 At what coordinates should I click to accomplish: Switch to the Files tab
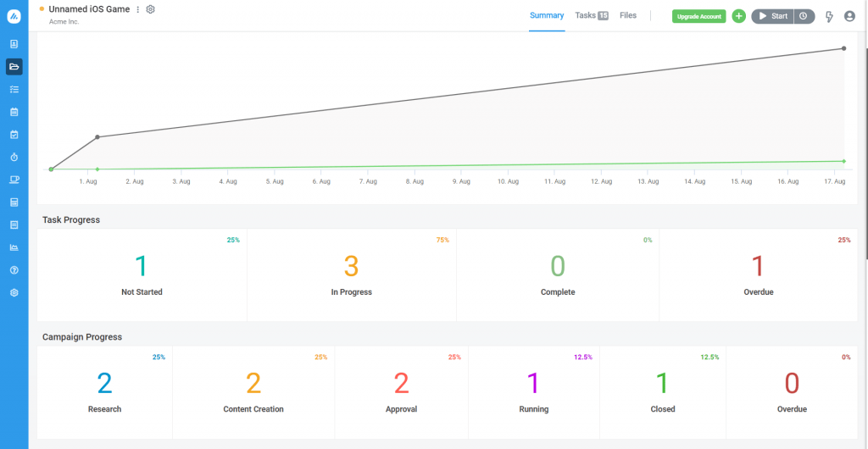tap(628, 15)
